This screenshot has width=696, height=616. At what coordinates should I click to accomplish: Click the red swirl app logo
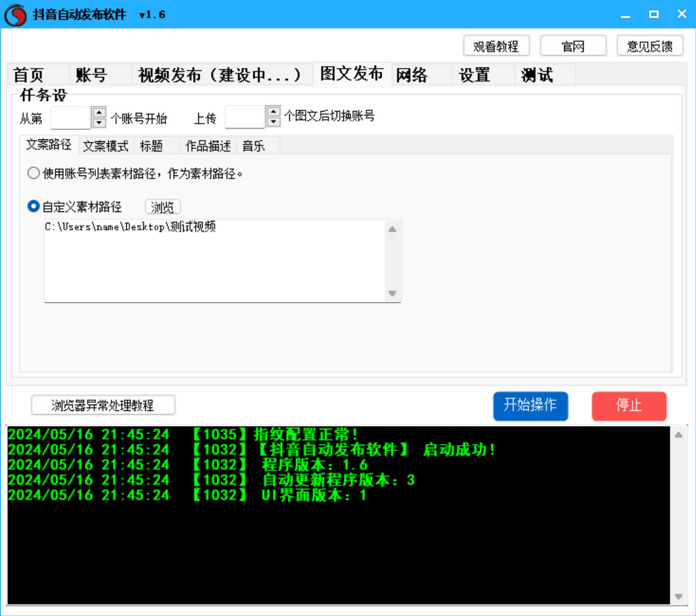pos(16,15)
